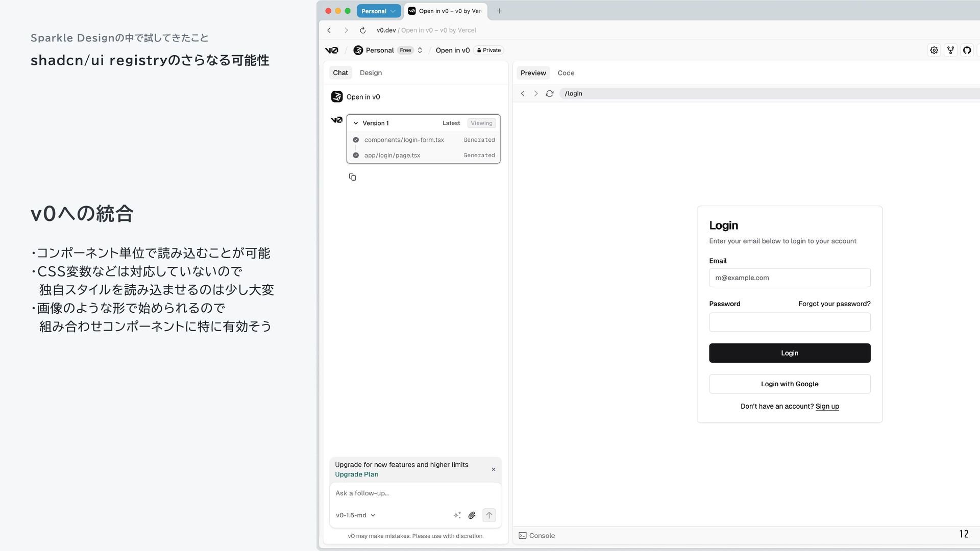Image resolution: width=980 pixels, height=551 pixels.
Task: Collapse the Version 1 section
Action: pos(356,123)
